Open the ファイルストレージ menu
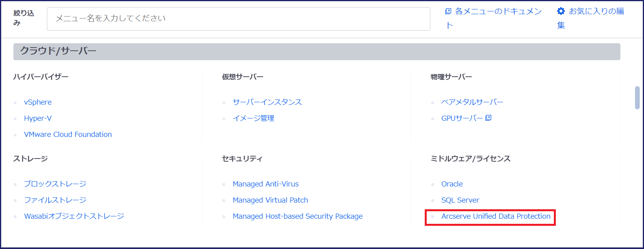644x249 pixels. (55, 200)
